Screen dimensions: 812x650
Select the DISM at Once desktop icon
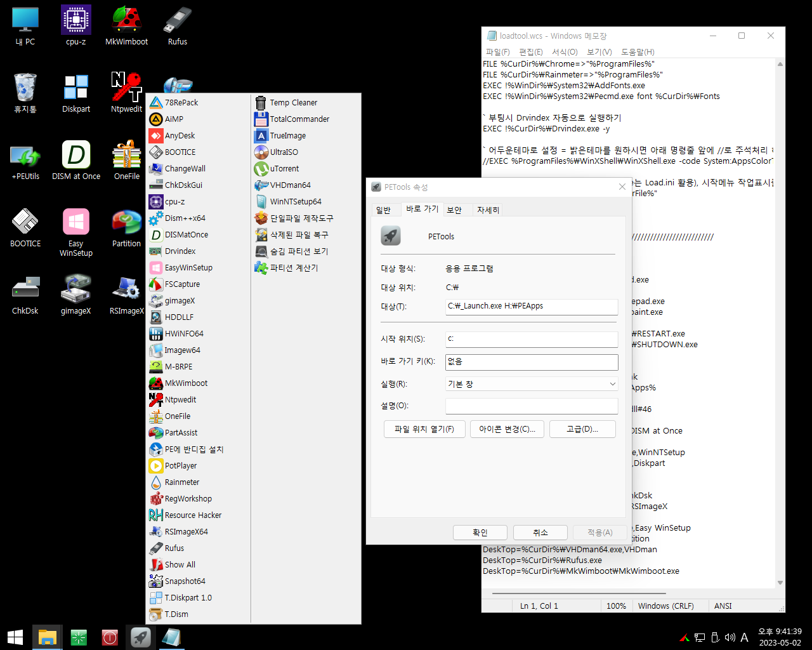click(76, 160)
